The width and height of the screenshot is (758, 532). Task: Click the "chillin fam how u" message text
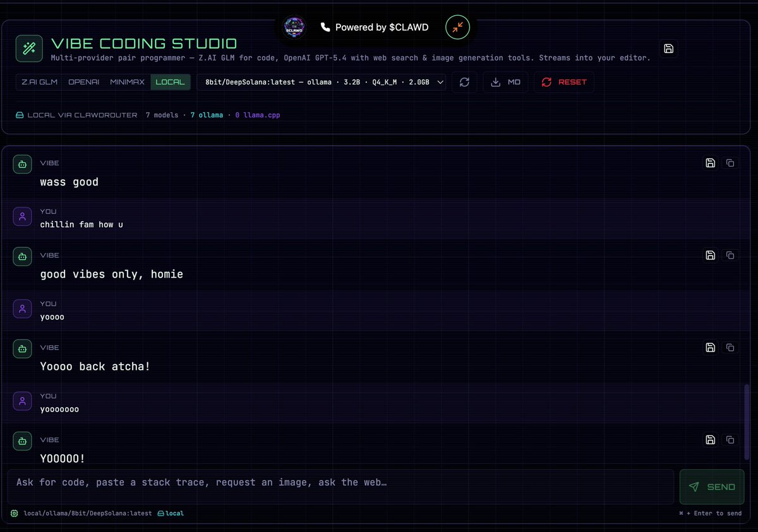pyautogui.click(x=81, y=225)
